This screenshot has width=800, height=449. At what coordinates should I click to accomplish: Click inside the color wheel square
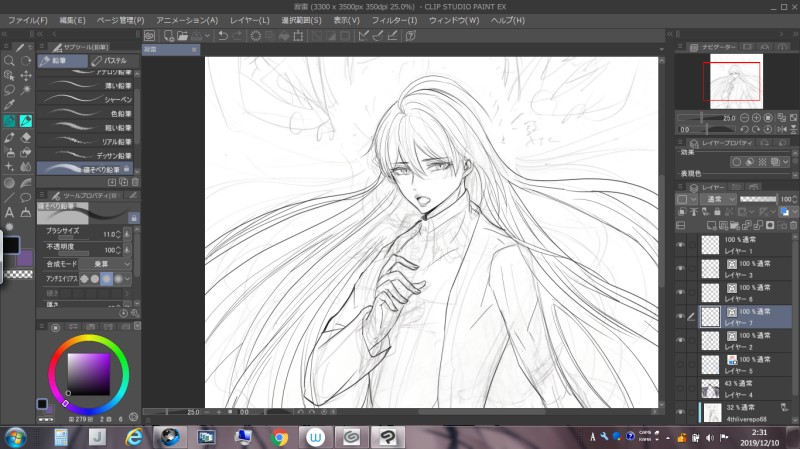click(x=89, y=374)
